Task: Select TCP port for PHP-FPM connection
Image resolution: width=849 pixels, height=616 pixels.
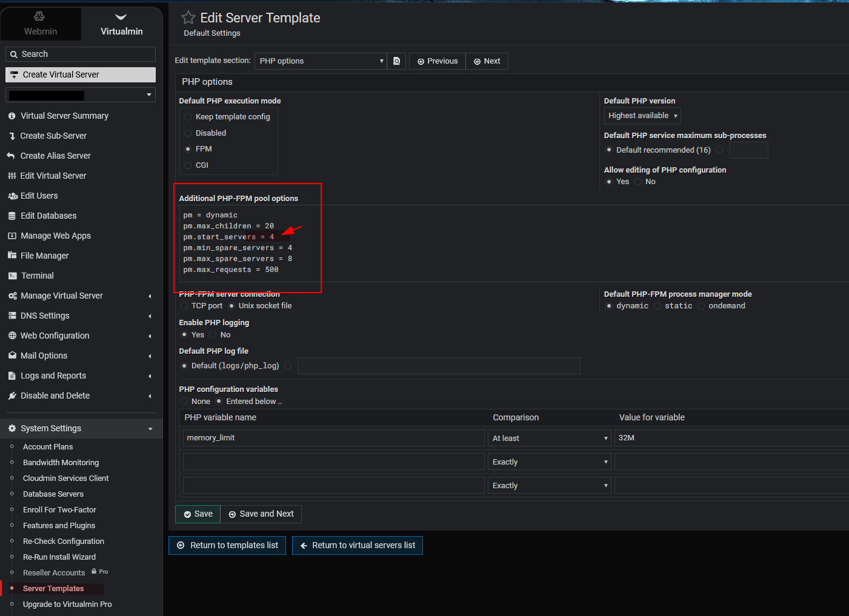Action: (x=184, y=306)
